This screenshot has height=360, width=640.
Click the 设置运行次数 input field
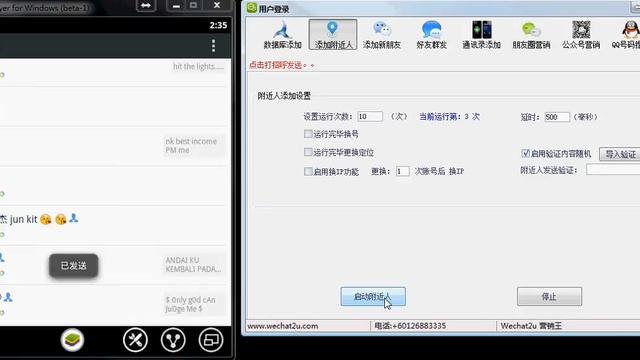[x=370, y=116]
